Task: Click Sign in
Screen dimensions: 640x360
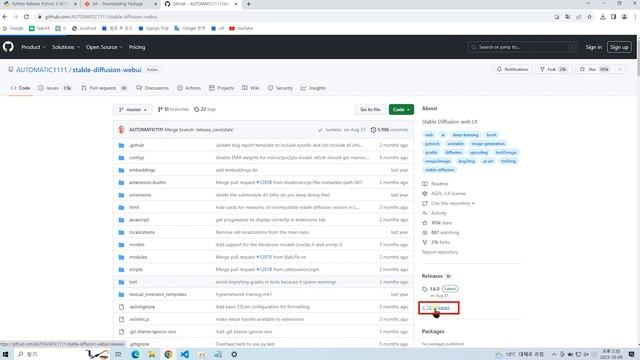Action: point(593,47)
